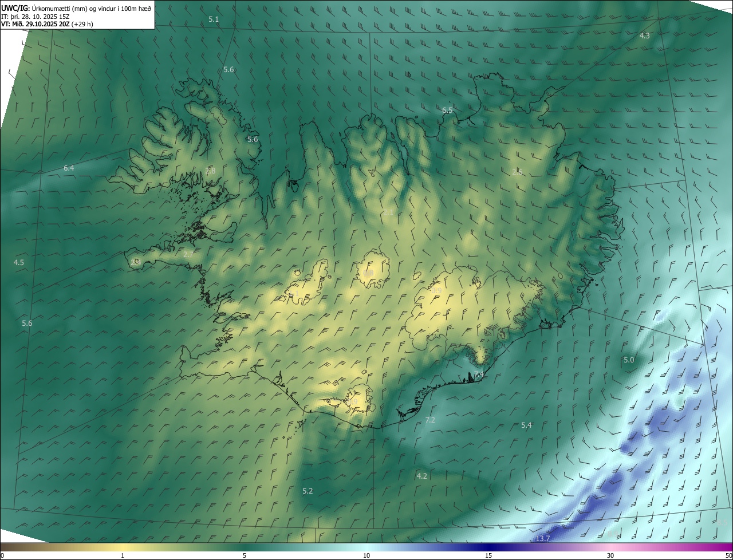Click the '4.2' value label on the map
The width and height of the screenshot is (733, 560).
tap(421, 476)
